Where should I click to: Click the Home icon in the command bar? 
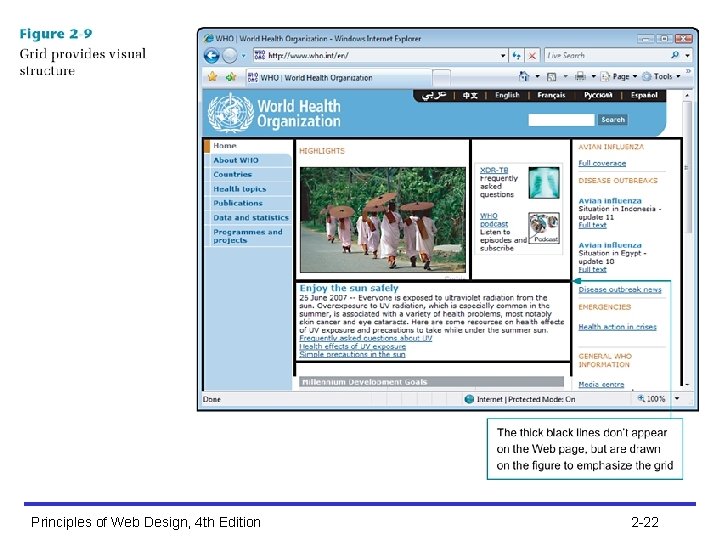click(523, 76)
